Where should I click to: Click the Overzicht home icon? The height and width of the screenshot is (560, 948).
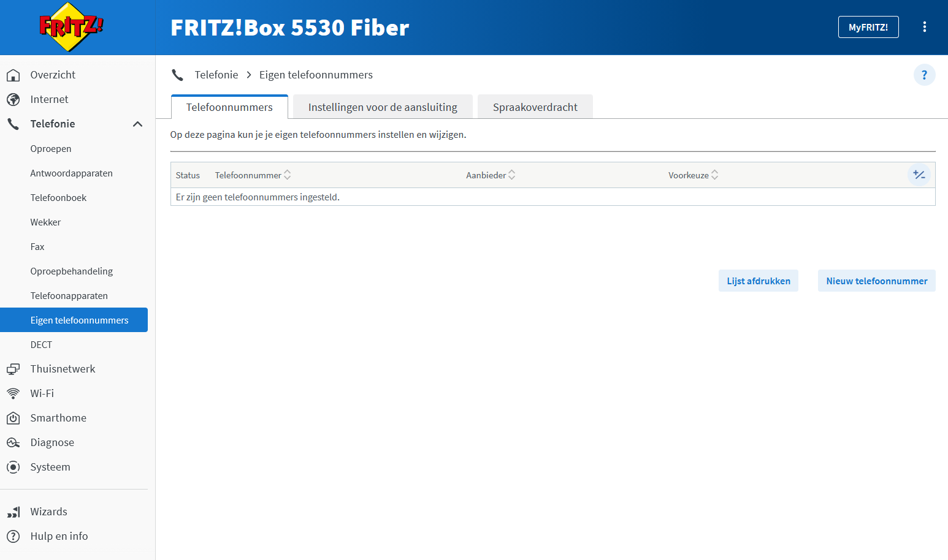13,75
